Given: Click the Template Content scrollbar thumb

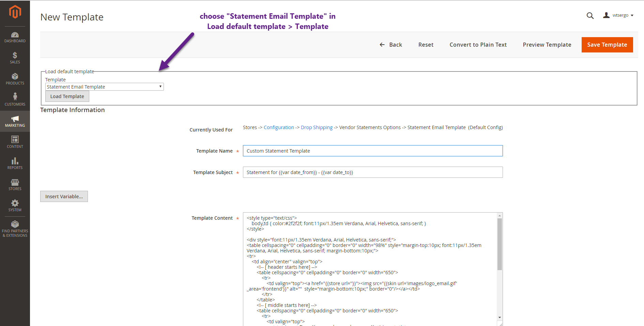Looking at the screenshot, I should [500, 244].
